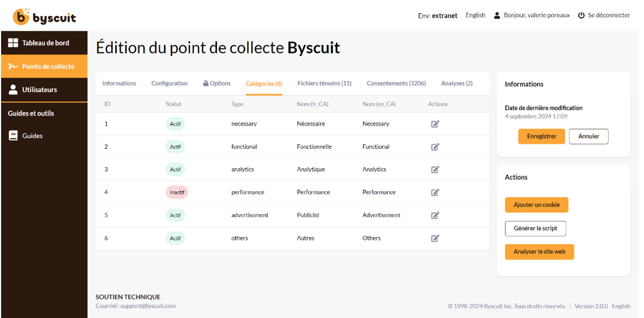
Task: Edit the functional category row
Action: point(435,147)
